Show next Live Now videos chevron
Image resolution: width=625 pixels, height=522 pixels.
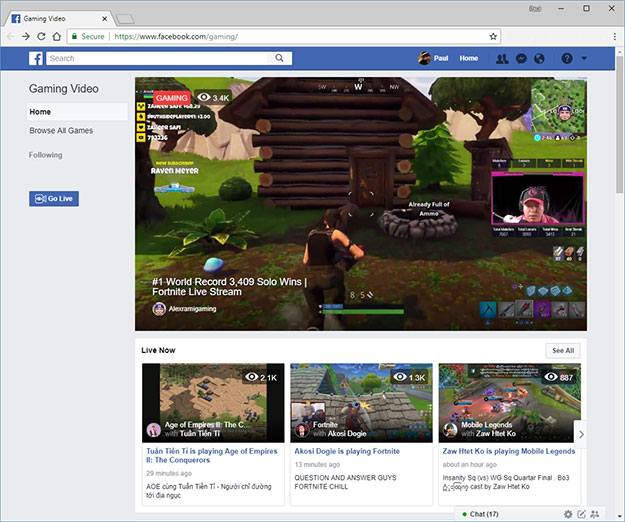point(581,434)
